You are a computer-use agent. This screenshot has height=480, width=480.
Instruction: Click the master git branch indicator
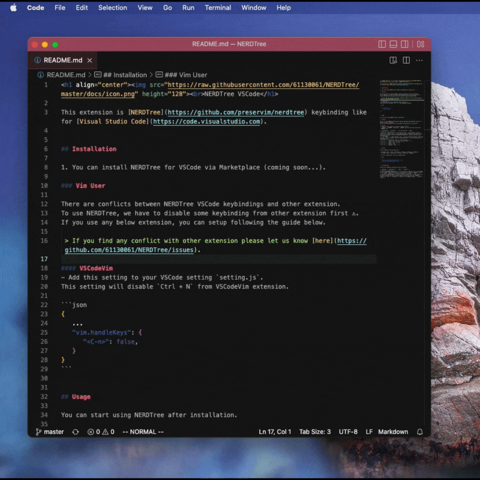[50, 432]
